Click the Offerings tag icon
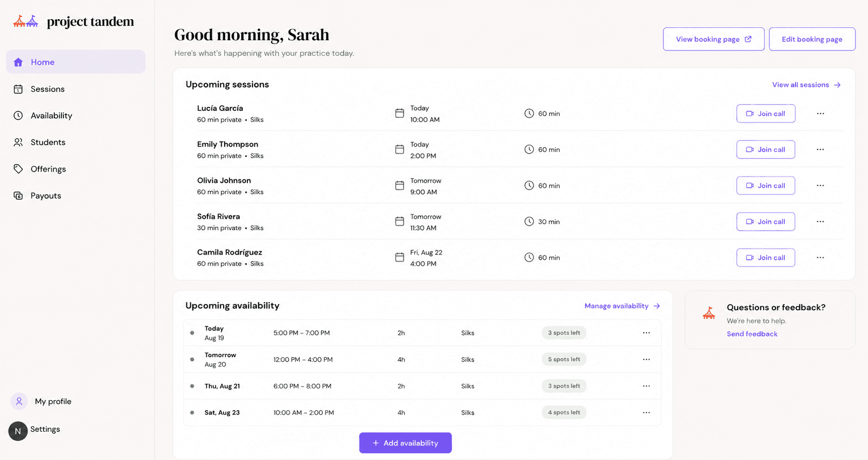Screen dimensions: 868x460 pyautogui.click(x=18, y=169)
